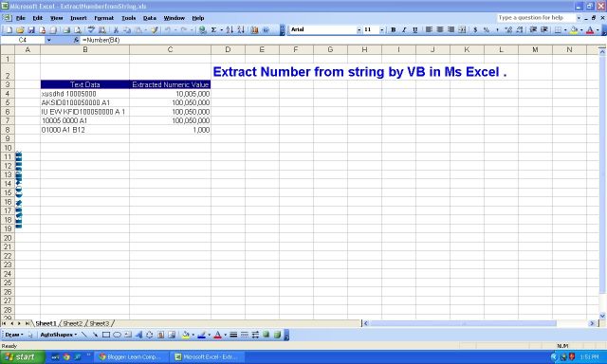
Task: Click the Font Color A in Formatting toolbar
Action: [590, 29]
